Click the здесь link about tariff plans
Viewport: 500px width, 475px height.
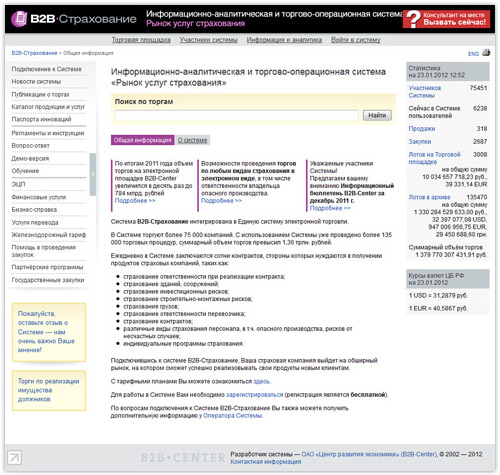[x=262, y=381]
